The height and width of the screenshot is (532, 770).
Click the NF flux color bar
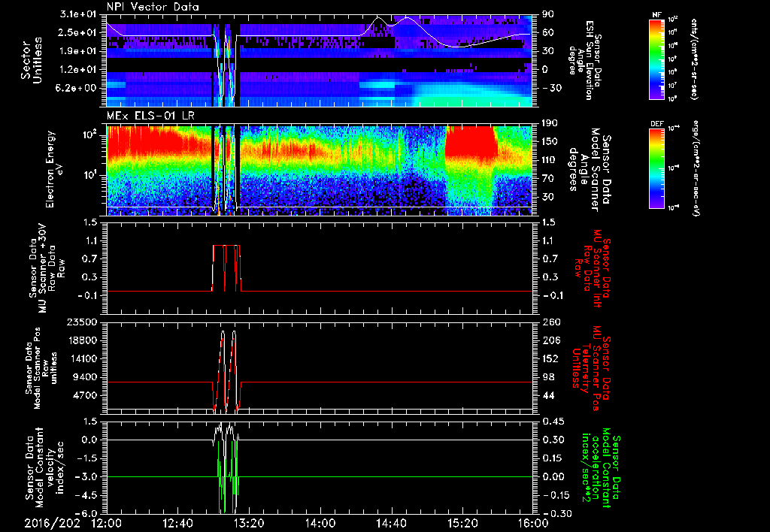[656, 59]
